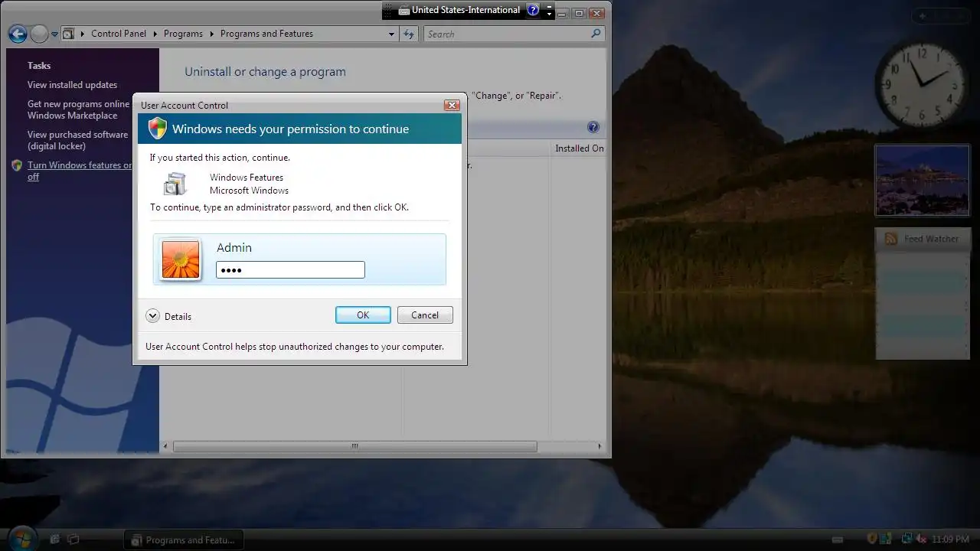Click the analog clock gadget
This screenshot has width=980, height=551.
[922, 84]
